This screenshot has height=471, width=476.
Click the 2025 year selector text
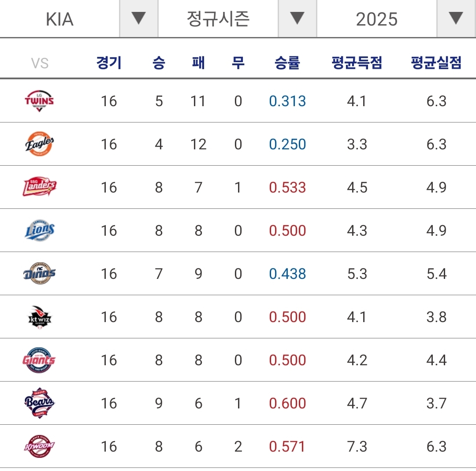point(376,19)
